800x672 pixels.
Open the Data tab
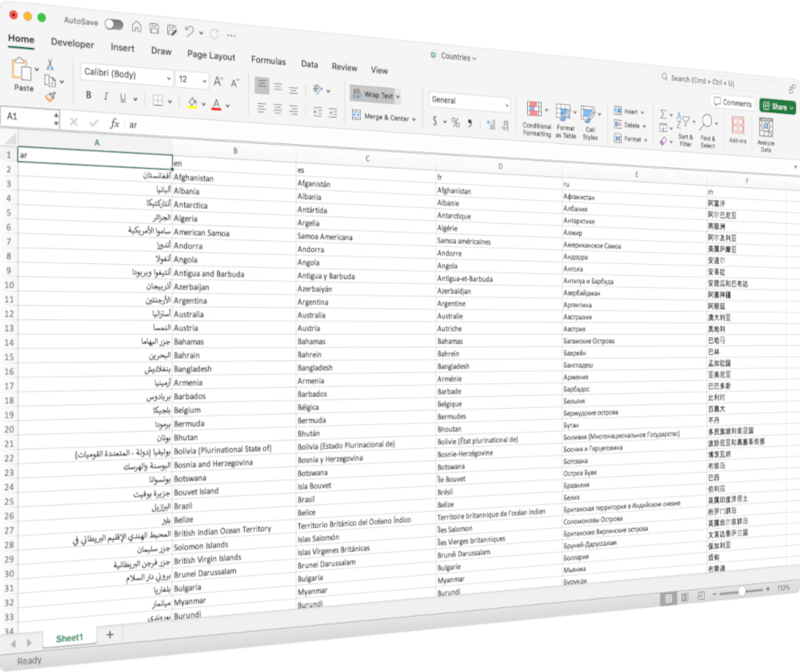tap(309, 64)
